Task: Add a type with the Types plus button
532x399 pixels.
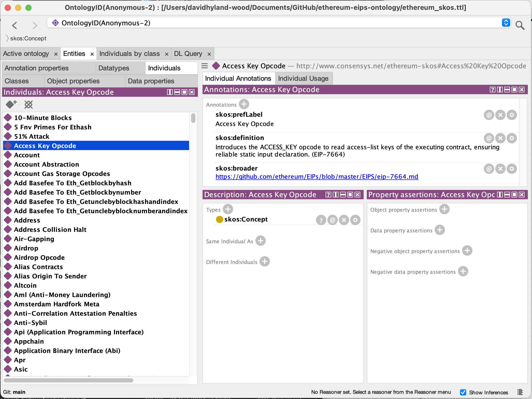Action: (228, 209)
